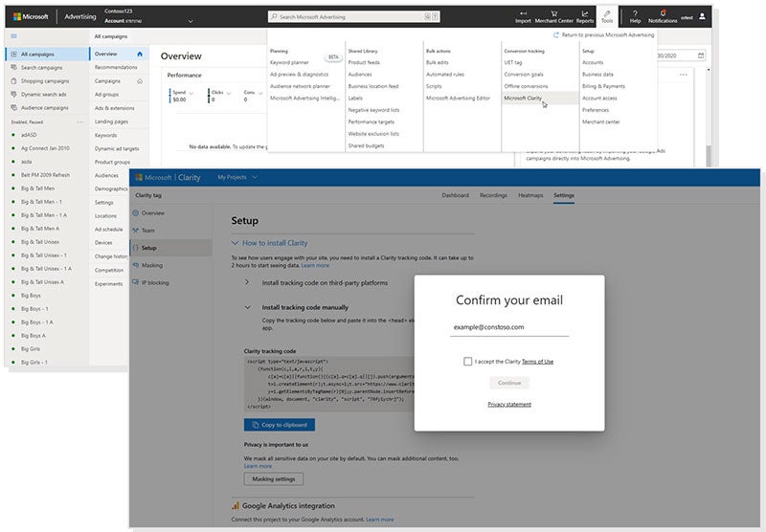Open the Clicks metric dropdown
This screenshot has height=532, width=766.
click(x=229, y=93)
